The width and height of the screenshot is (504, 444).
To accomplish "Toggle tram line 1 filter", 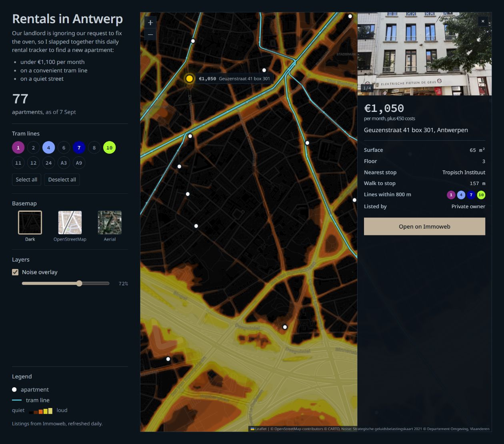I will 18,147.
